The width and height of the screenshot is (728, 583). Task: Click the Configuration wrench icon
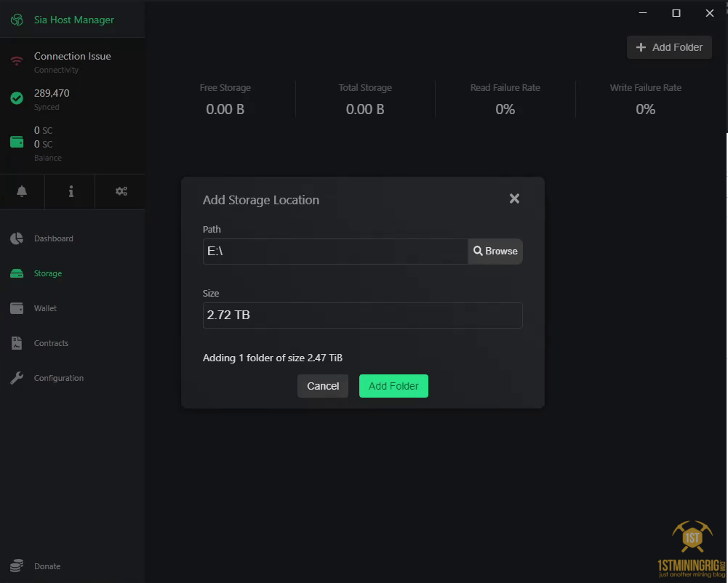tap(17, 378)
